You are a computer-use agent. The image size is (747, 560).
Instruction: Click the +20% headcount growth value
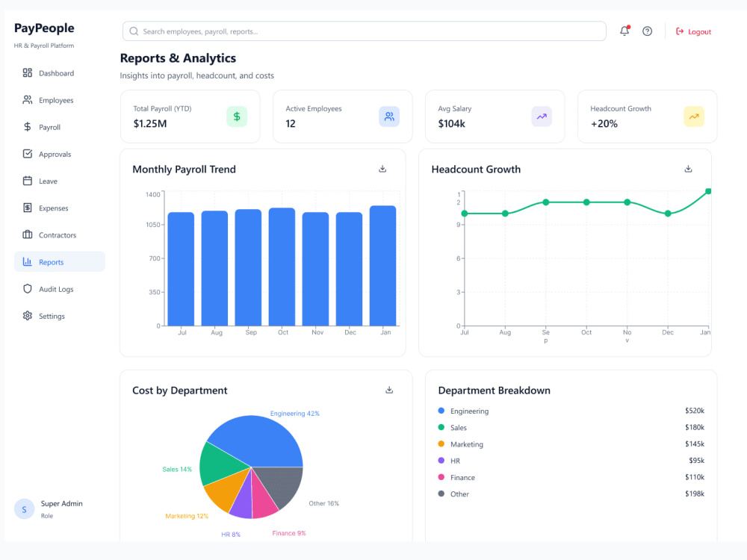(x=604, y=124)
